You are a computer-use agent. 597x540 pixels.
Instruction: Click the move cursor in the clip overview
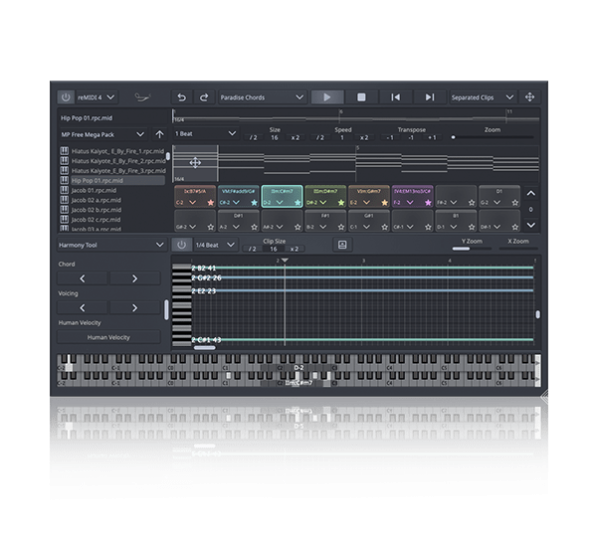click(x=195, y=163)
